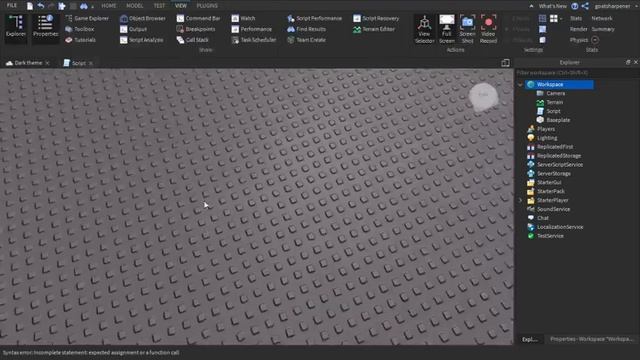Viewport: 640px width, 360px height.
Task: Collapse the Workspace tree node
Action: 520,84
